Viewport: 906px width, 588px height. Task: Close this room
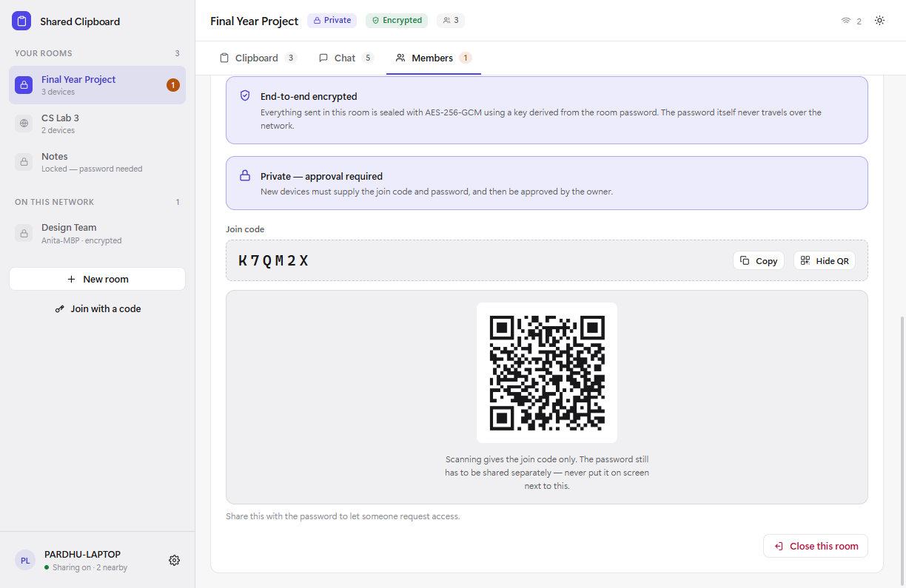(816, 546)
